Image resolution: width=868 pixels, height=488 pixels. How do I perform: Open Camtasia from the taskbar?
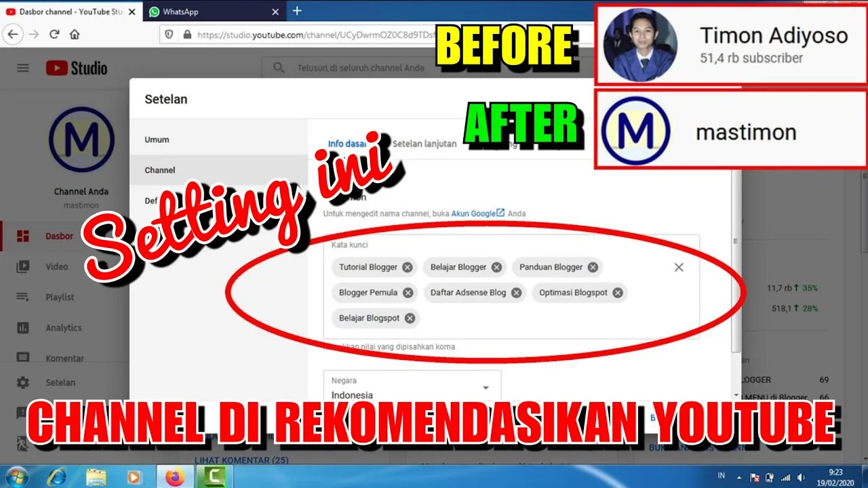coord(216,477)
